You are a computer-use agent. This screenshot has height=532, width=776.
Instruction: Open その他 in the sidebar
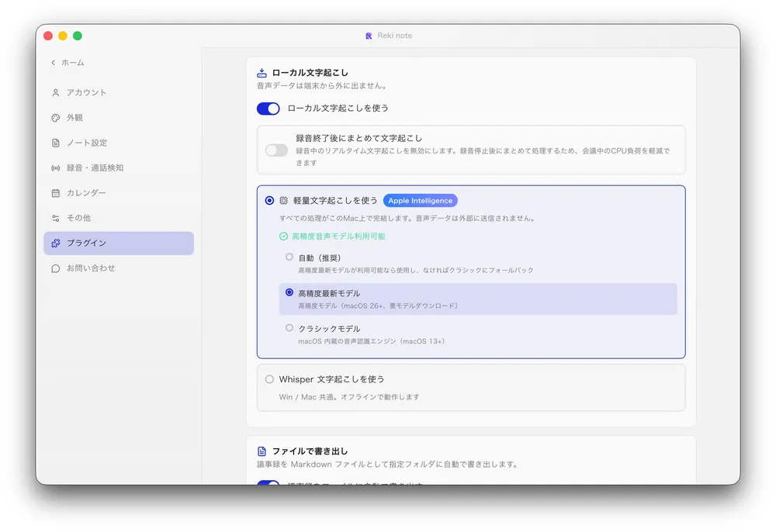(119, 218)
